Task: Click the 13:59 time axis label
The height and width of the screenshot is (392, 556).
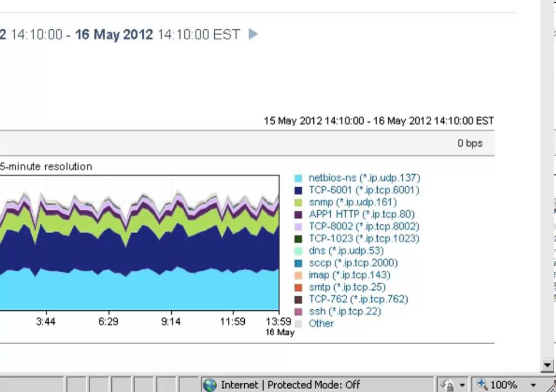Action: pos(279,322)
